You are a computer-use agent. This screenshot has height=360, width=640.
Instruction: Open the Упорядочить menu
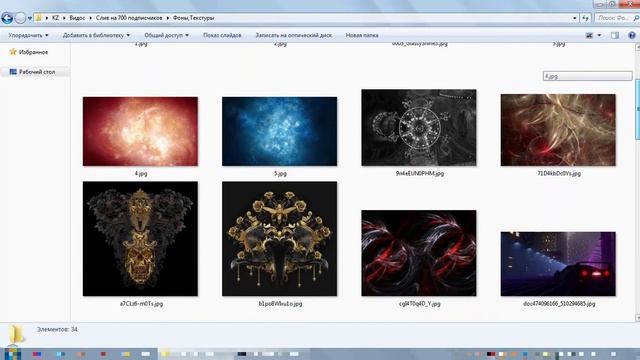(x=28, y=36)
